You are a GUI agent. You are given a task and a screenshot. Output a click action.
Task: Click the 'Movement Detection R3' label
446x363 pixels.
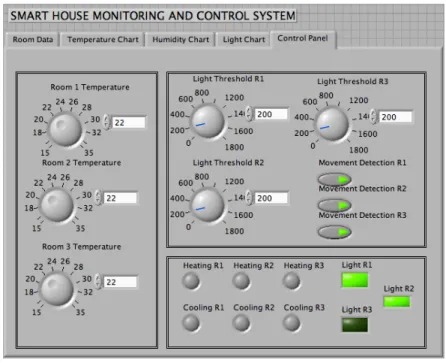coord(363,215)
